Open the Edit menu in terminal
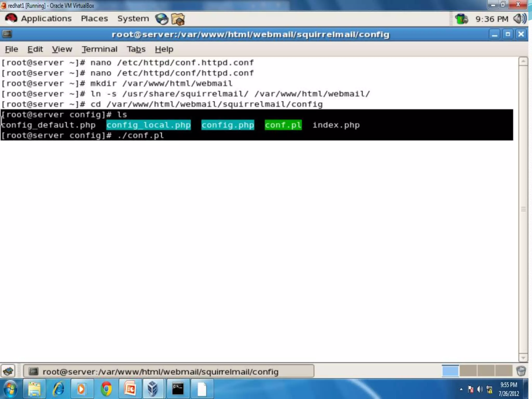532x399 pixels. pyautogui.click(x=35, y=49)
